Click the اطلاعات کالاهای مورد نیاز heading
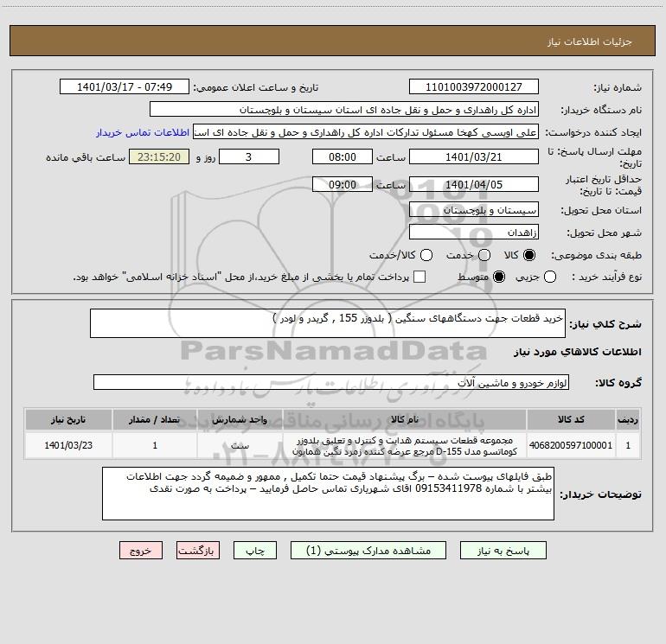This screenshot has width=666, height=644. 578,352
